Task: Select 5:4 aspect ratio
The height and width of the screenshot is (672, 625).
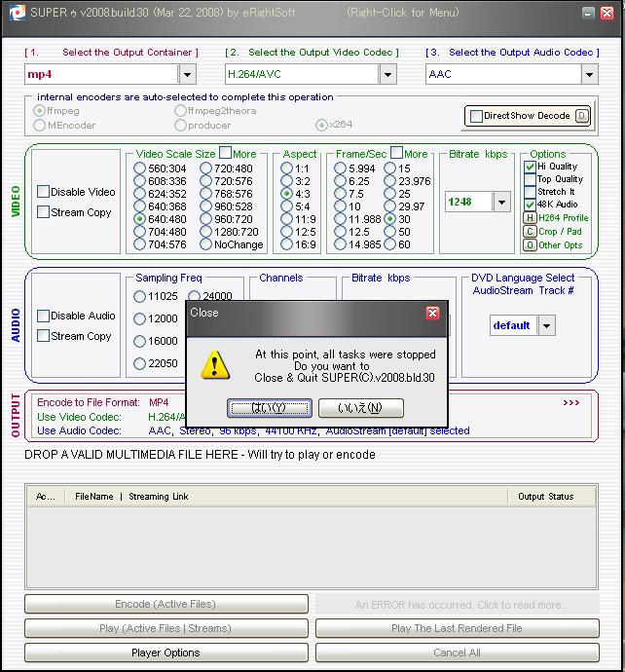Action: coord(286,206)
